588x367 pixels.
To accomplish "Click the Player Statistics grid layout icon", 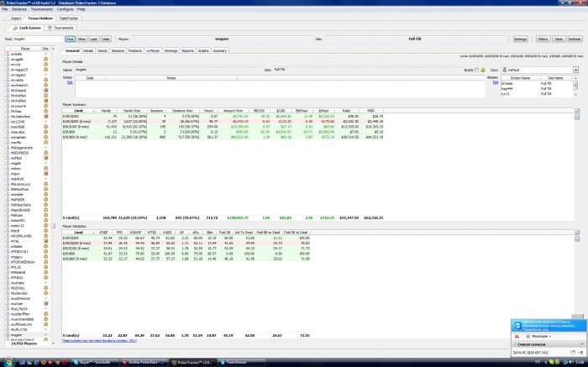I will 577,239.
